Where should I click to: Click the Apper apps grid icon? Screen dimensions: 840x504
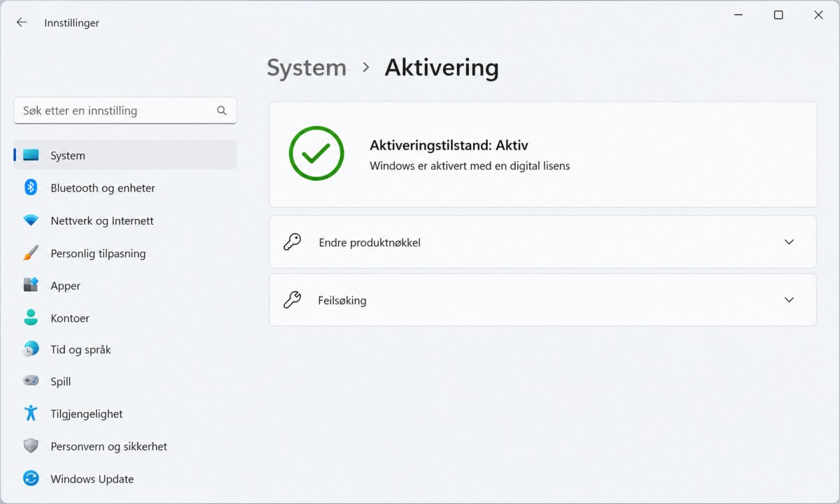tap(31, 286)
